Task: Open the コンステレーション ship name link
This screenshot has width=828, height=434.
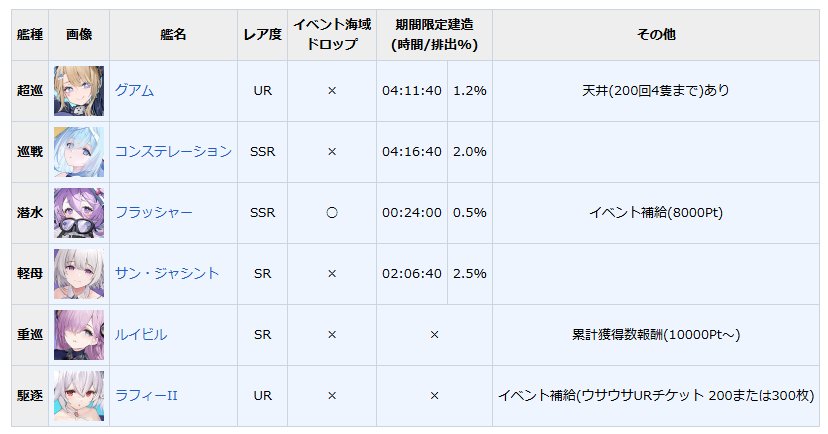Action: pyautogui.click(x=173, y=152)
